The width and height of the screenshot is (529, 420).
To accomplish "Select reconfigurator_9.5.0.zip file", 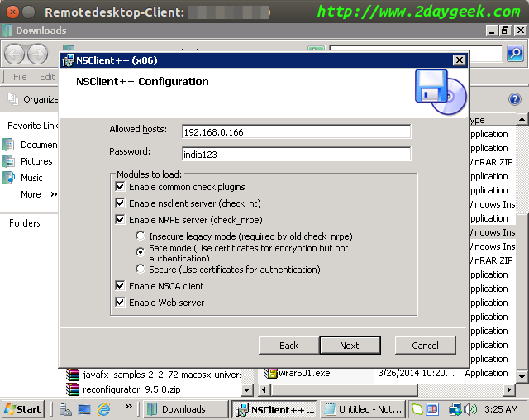I will tap(123, 389).
